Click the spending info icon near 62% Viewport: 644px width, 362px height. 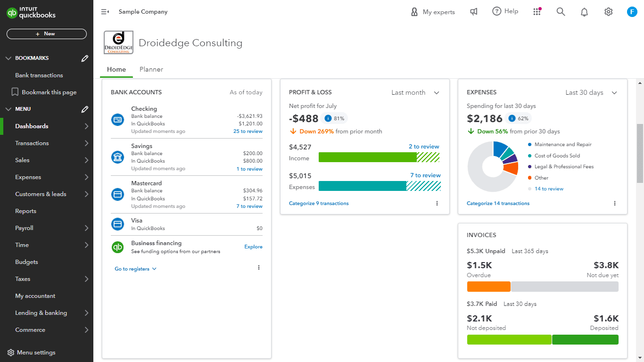click(x=512, y=118)
